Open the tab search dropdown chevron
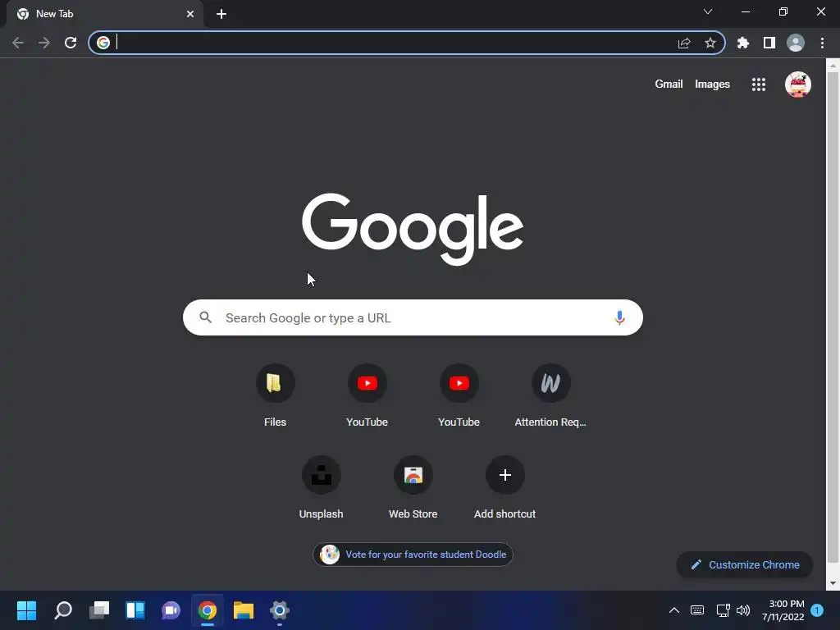This screenshot has width=840, height=630. [708, 11]
